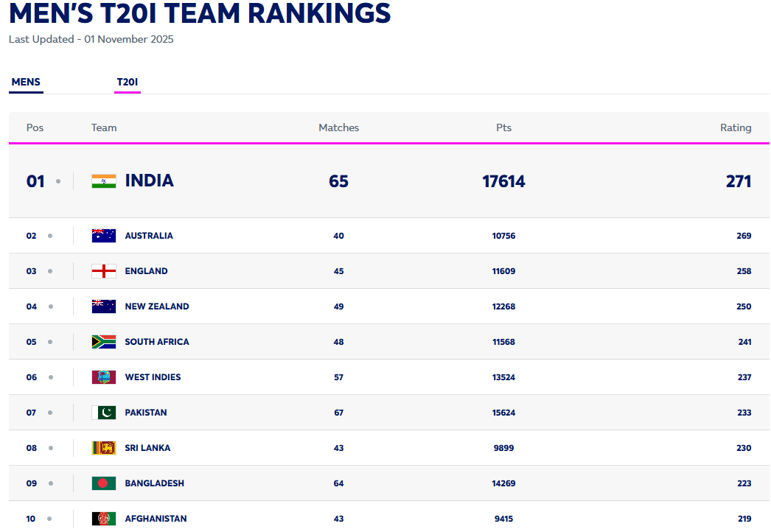This screenshot has width=771, height=532.
Task: Click the South Africa flag icon
Action: [104, 342]
